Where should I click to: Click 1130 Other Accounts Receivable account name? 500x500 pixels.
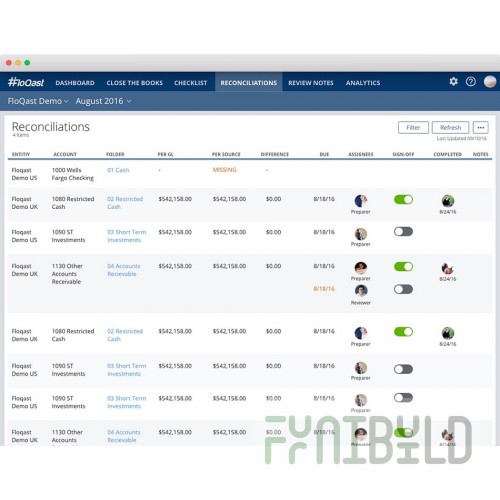point(67,274)
